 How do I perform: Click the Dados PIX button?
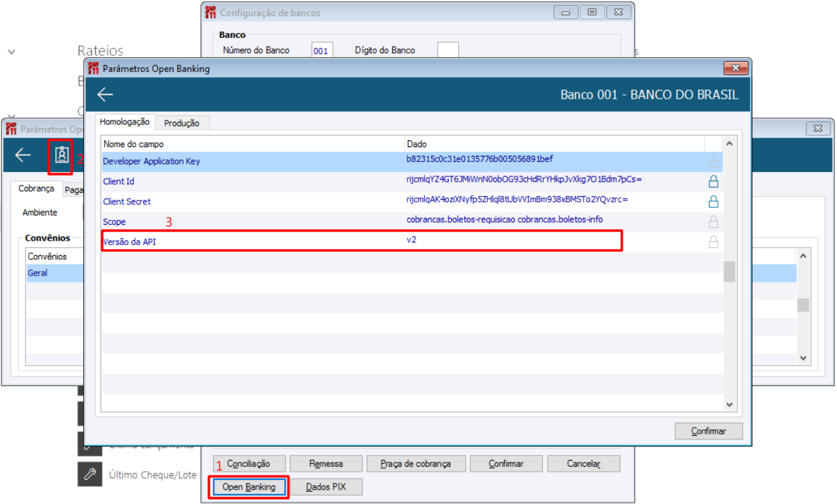326,487
